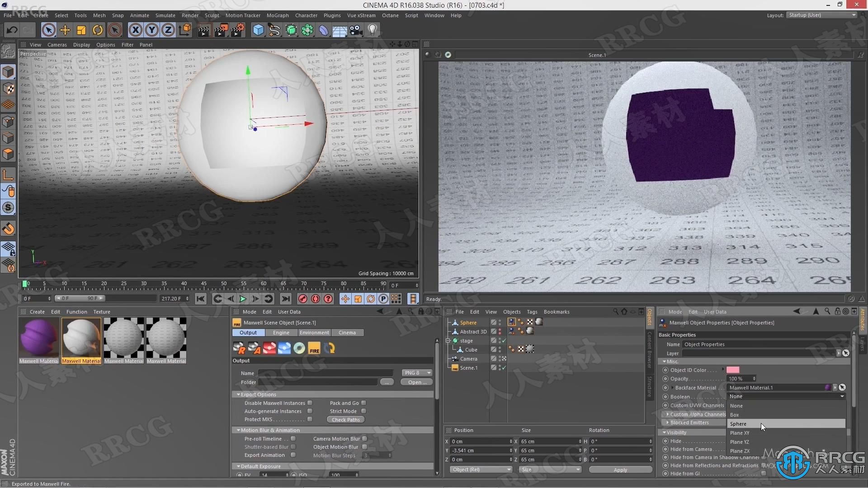868x488 pixels.
Task: Add a camera object from toolbar
Action: (x=356, y=30)
